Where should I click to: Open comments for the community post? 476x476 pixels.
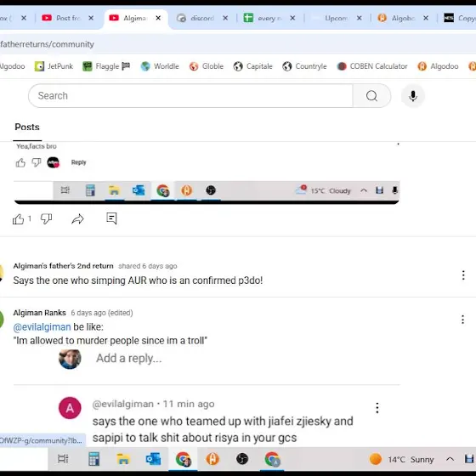pyautogui.click(x=111, y=218)
